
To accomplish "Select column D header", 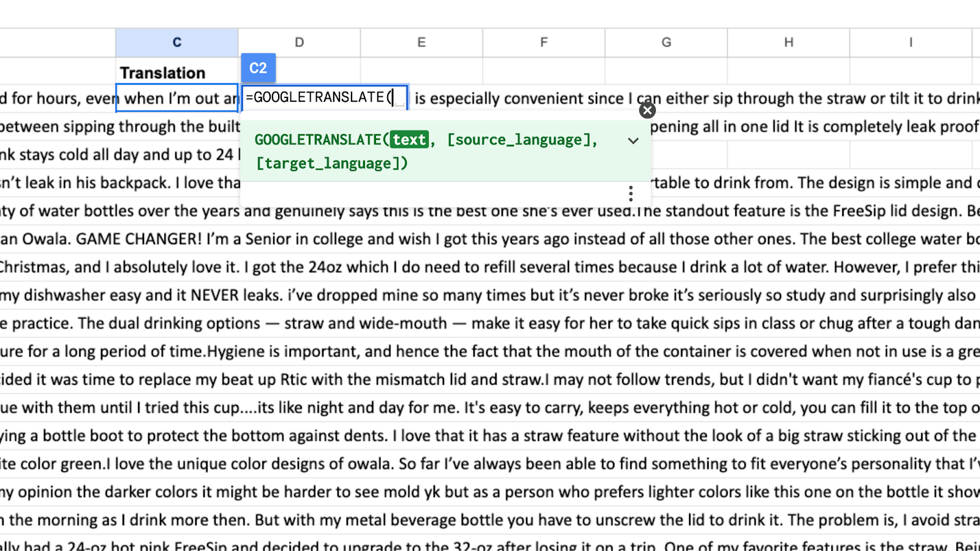I will (299, 42).
